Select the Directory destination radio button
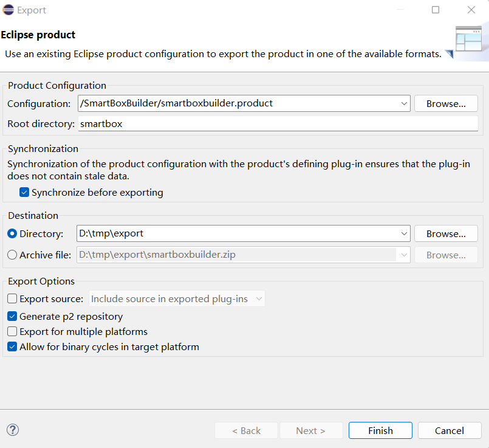Viewport: 489px width, 448px height. [12, 233]
